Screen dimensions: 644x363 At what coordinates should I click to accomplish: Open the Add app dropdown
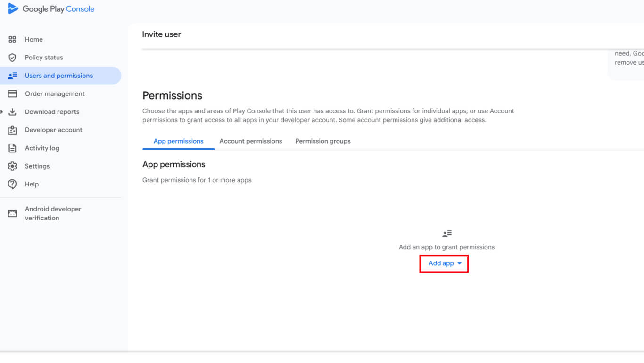pyautogui.click(x=444, y=263)
